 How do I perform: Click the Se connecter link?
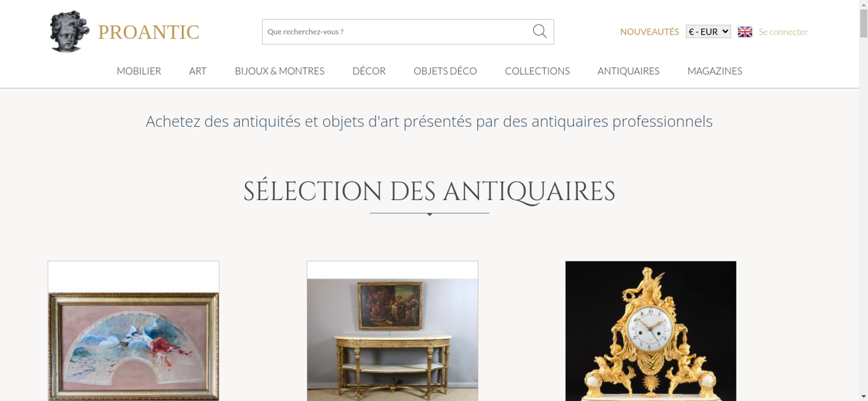click(783, 32)
